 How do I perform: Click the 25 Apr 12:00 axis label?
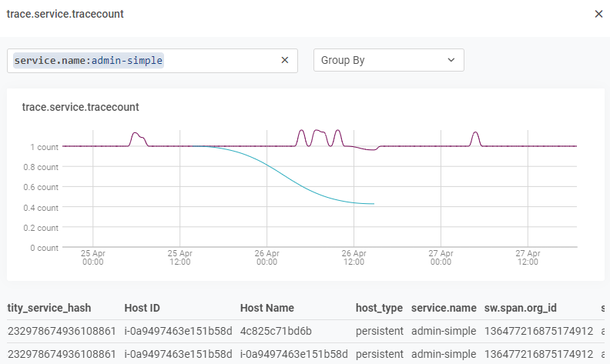click(x=179, y=257)
